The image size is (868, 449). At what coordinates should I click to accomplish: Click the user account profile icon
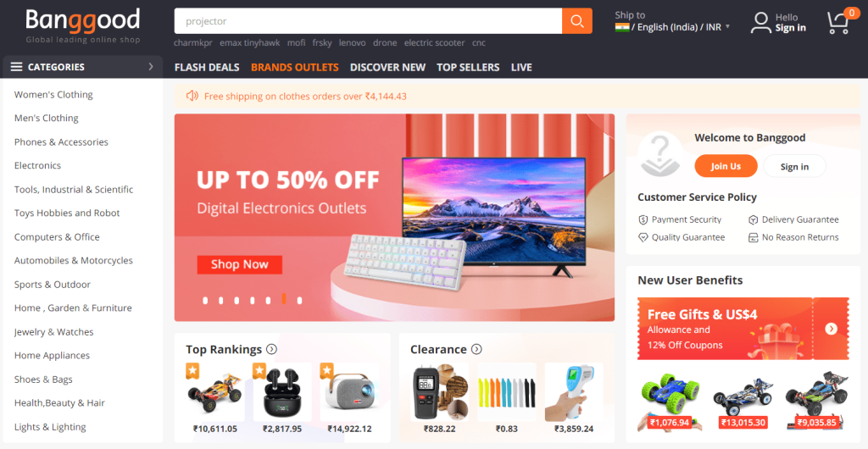760,23
